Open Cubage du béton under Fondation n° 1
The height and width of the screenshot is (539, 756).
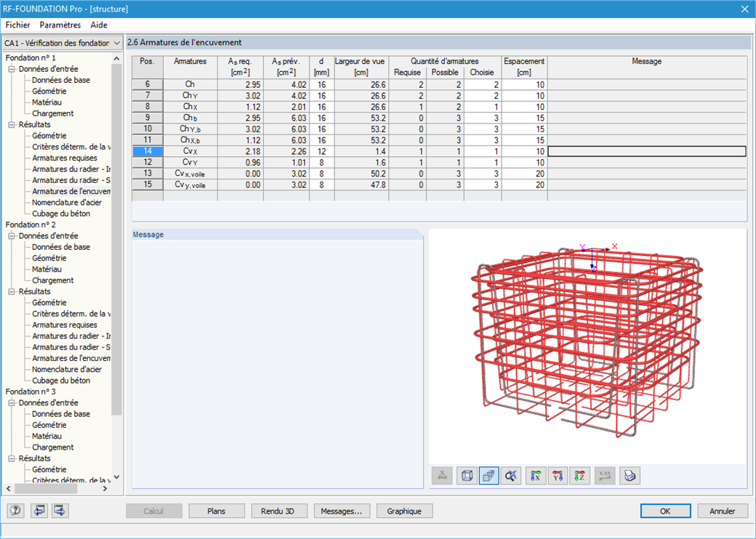coord(61,214)
